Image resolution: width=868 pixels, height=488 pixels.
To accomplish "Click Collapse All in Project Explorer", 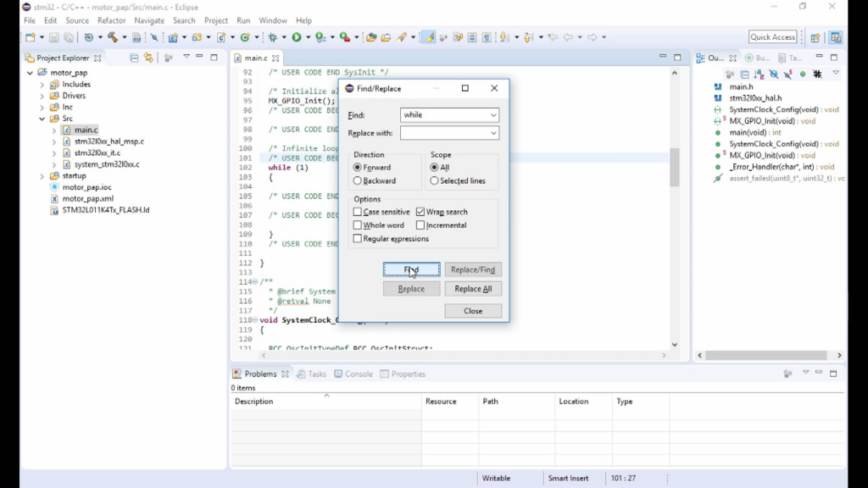I will point(134,58).
